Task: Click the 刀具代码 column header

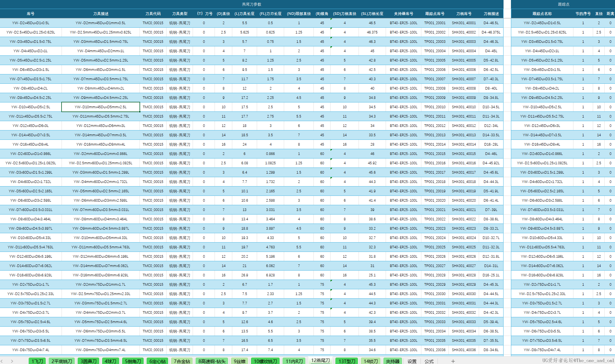Action: click(153, 14)
